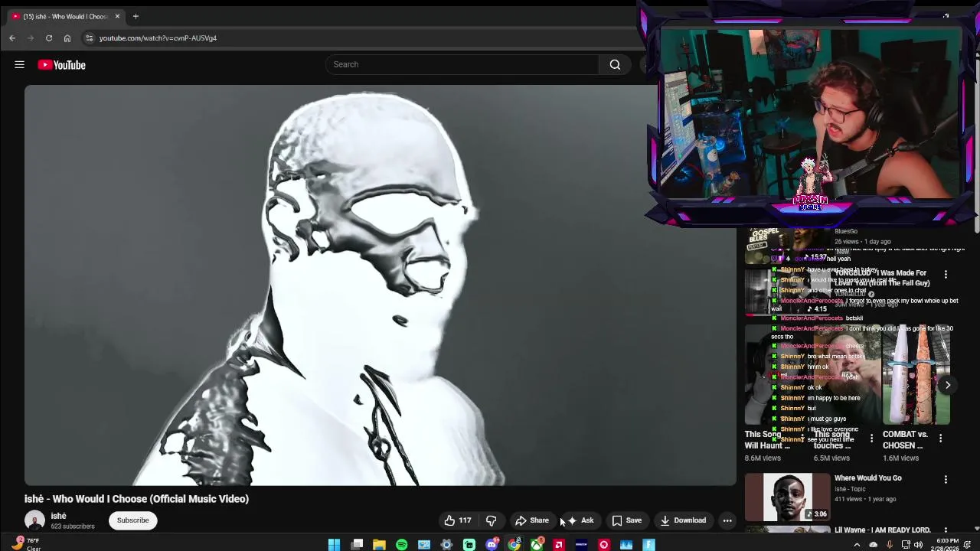This screenshot has width=980, height=551.
Task: Click the 8.6M views Short title
Action: point(768,440)
